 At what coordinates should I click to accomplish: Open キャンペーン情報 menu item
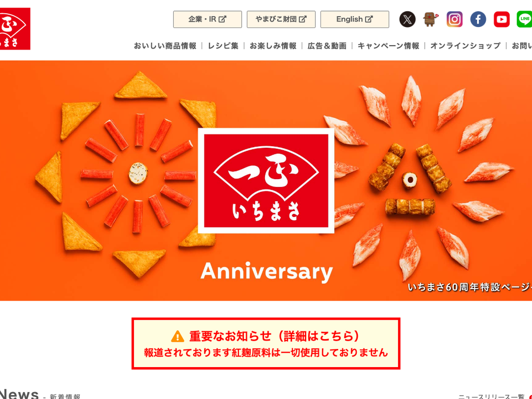click(388, 46)
